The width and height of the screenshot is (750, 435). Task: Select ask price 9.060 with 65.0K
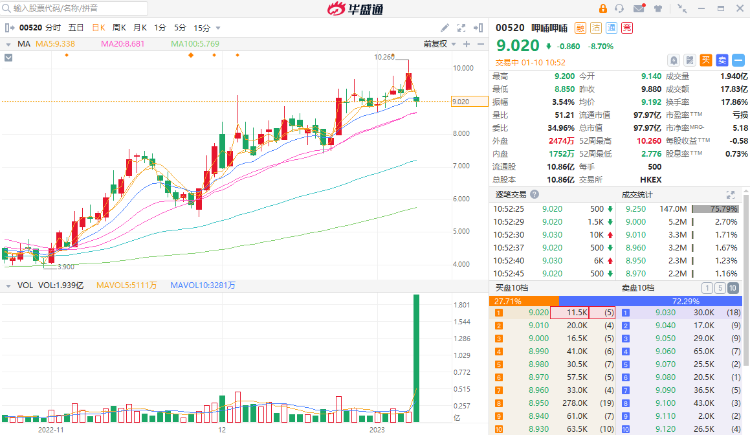681,351
